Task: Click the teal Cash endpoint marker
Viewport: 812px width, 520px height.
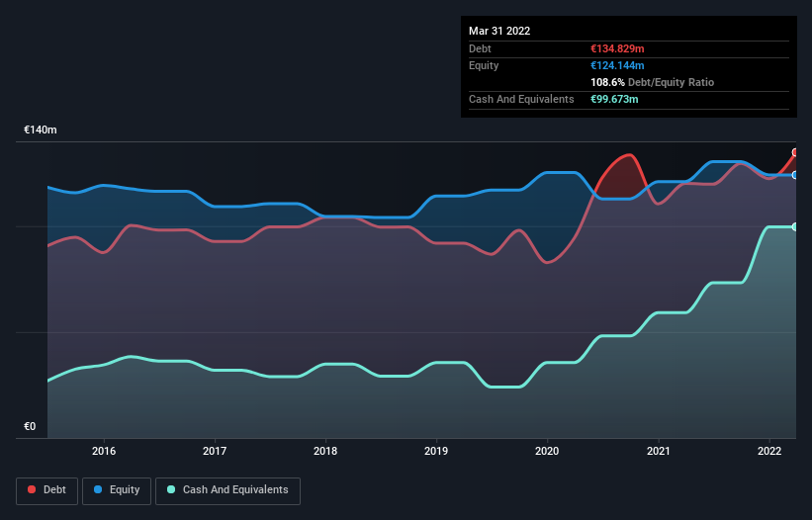Action: pyautogui.click(x=795, y=227)
